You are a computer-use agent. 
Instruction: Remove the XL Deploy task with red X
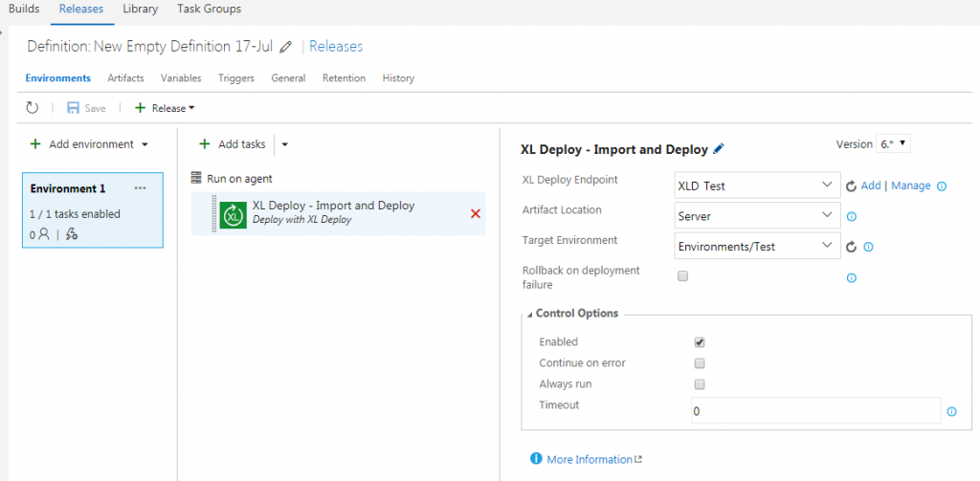click(x=475, y=213)
